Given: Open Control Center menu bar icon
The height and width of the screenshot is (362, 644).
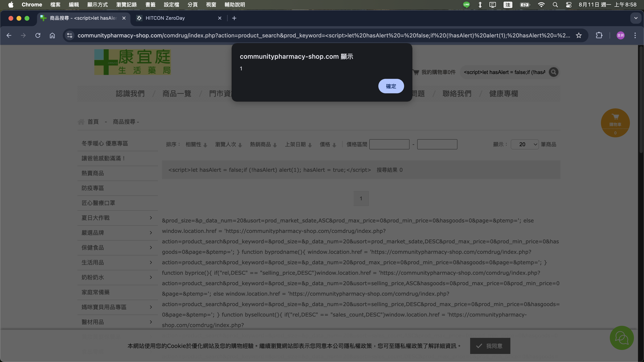Looking at the screenshot, I should point(569,4).
